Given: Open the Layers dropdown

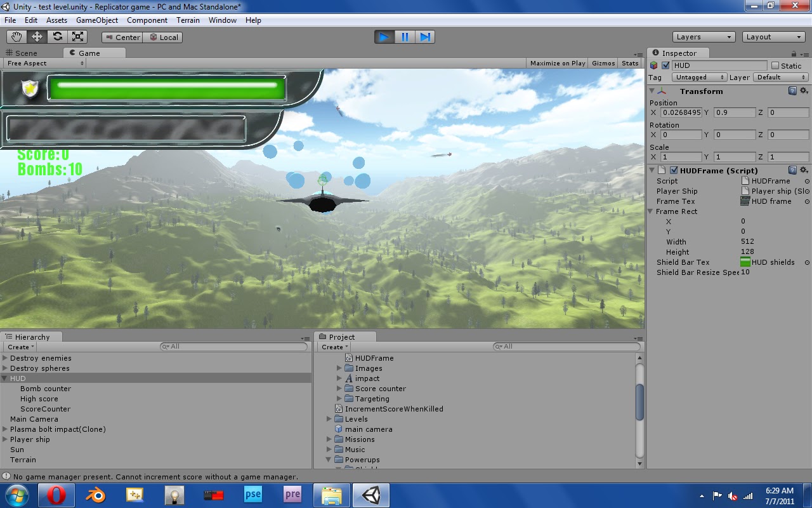Looking at the screenshot, I should click(x=704, y=37).
